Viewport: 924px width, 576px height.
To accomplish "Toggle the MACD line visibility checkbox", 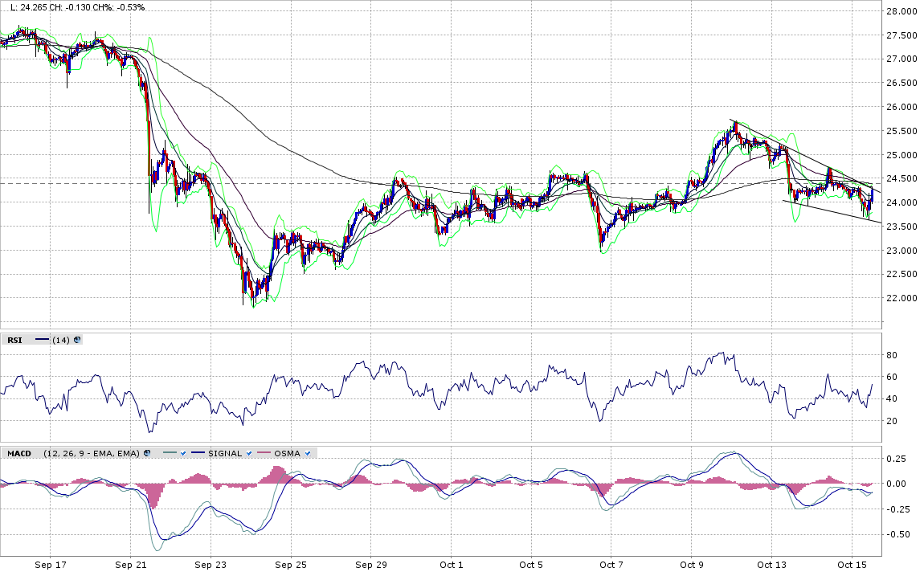I will (184, 453).
